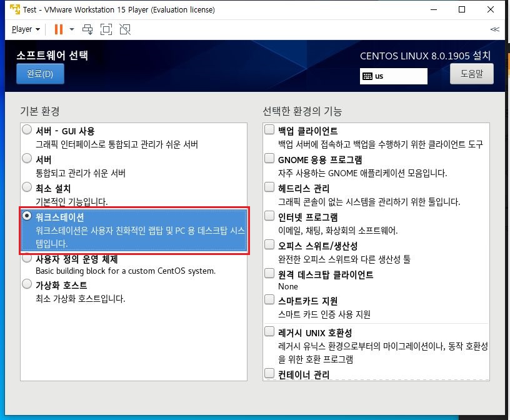Image resolution: width=510 pixels, height=420 pixels.
Task: Expand the power options dropdown arrow
Action: coord(72,29)
